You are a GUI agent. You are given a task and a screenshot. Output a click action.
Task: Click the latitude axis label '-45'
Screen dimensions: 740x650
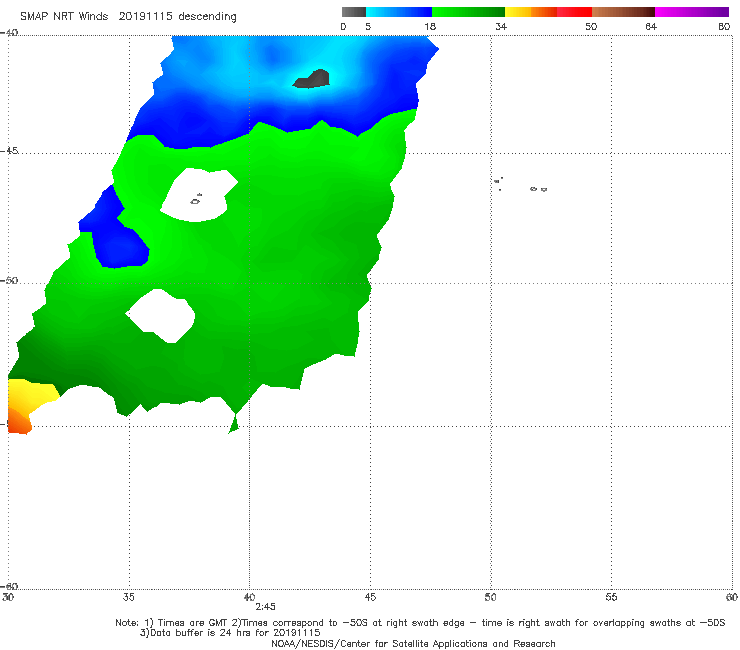click(9, 151)
